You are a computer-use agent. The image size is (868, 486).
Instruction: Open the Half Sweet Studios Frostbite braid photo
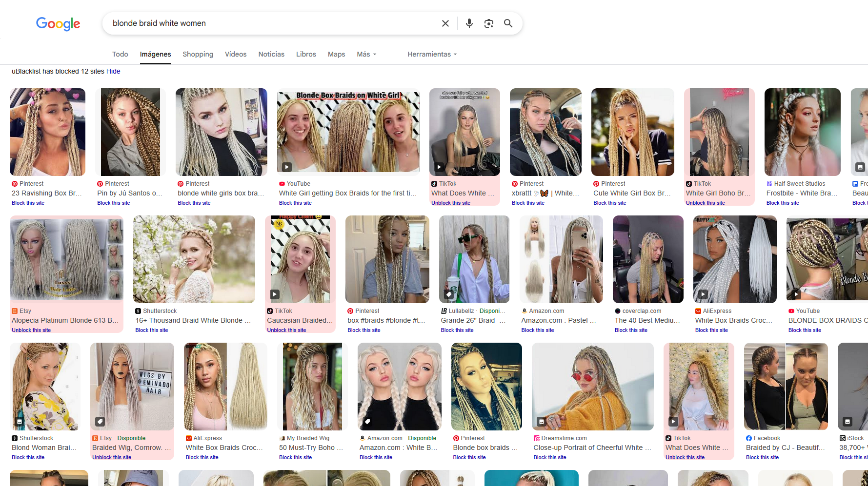click(x=802, y=132)
